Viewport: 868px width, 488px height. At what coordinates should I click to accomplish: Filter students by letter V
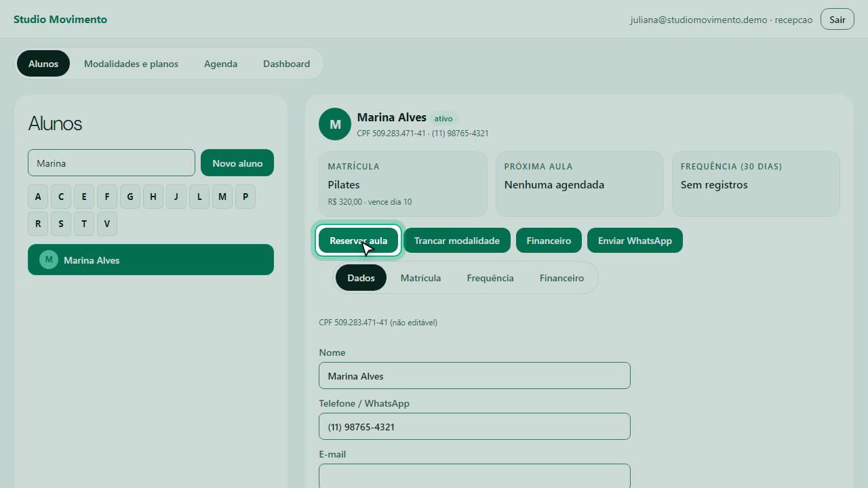tap(107, 224)
